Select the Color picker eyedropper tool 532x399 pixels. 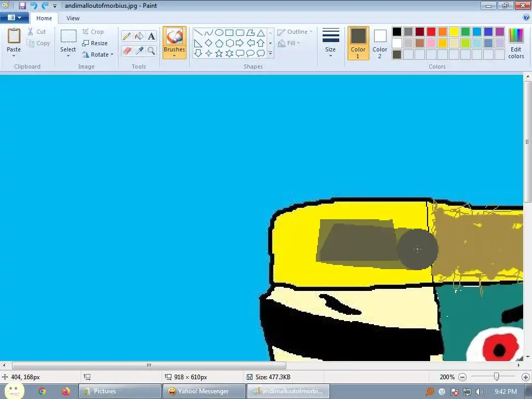(139, 51)
